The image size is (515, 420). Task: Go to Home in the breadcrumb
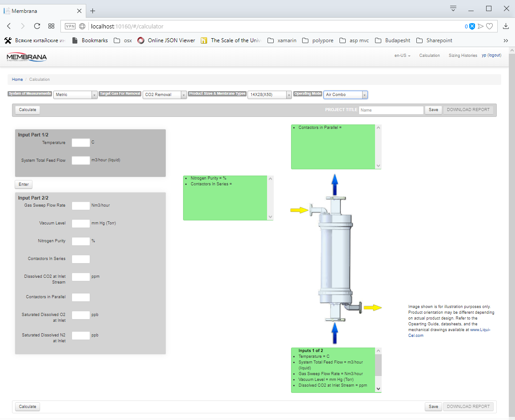tap(17, 80)
